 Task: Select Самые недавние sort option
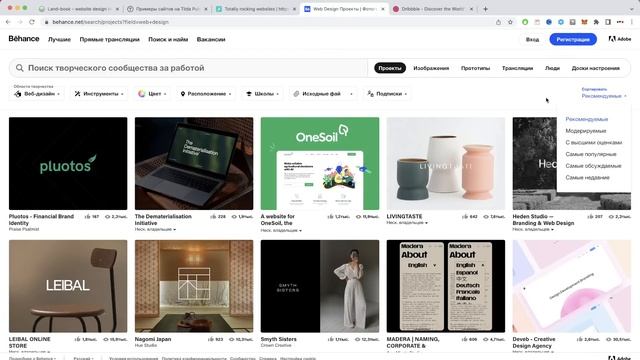pyautogui.click(x=587, y=178)
